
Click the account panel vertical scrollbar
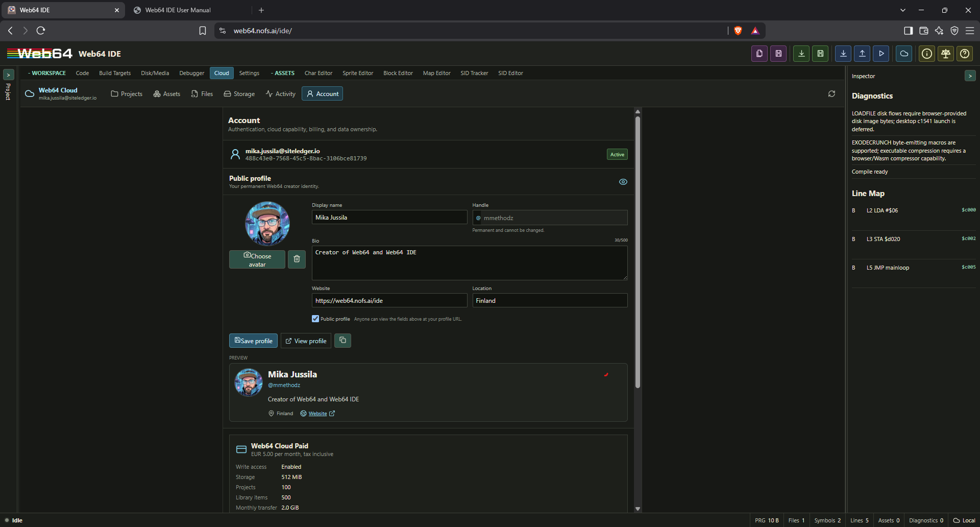pyautogui.click(x=638, y=252)
